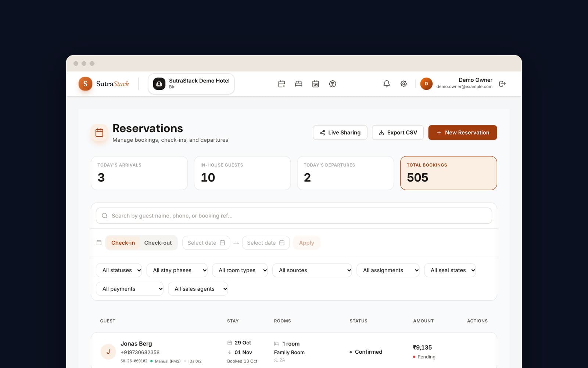
Task: Focus the guest search input field
Action: click(294, 216)
